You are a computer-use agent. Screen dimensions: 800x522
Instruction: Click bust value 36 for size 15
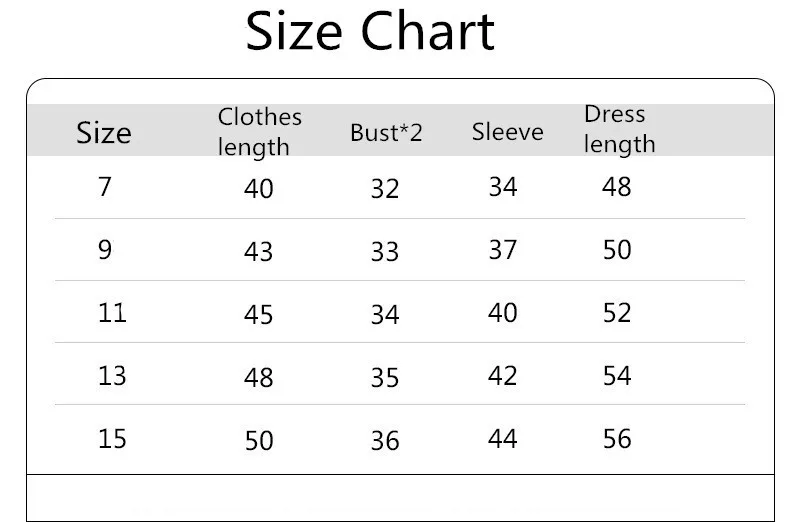click(385, 440)
